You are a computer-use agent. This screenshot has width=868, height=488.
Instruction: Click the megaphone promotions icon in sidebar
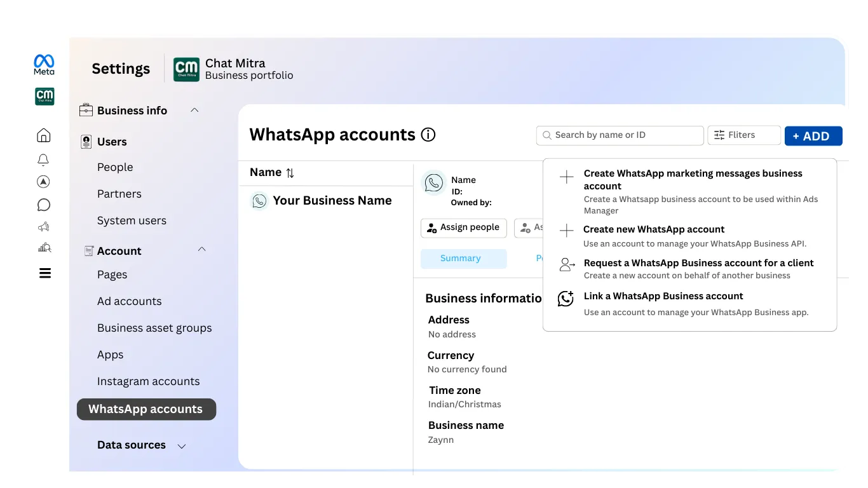43,226
